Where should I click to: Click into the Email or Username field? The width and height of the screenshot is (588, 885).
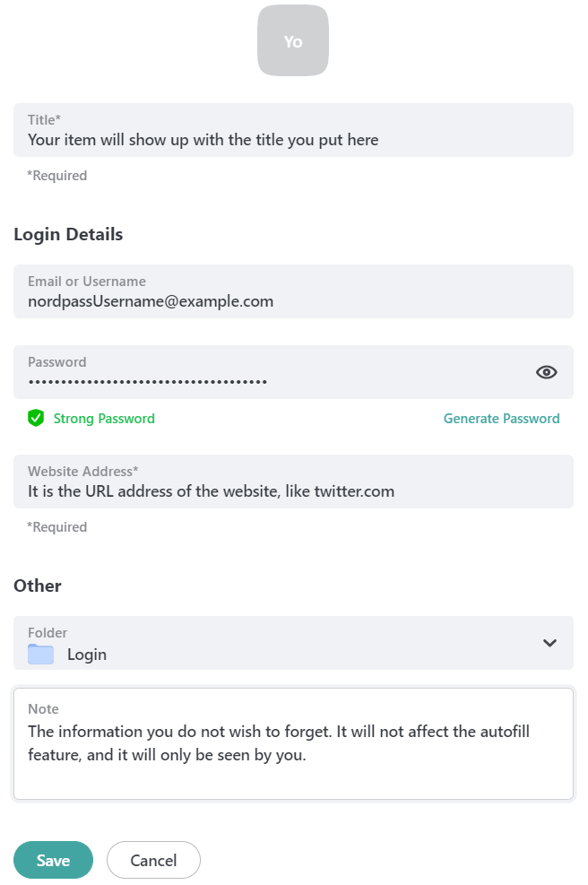coord(293,291)
